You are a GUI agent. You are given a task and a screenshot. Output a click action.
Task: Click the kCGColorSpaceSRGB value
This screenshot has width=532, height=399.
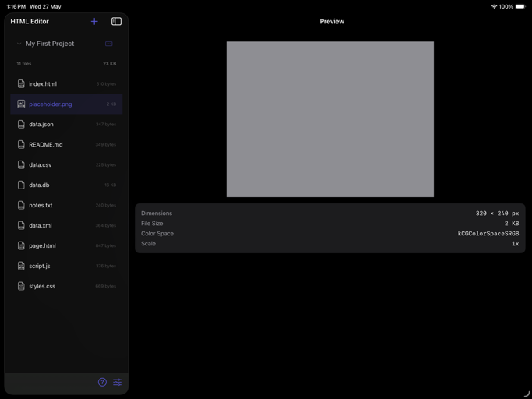488,234
